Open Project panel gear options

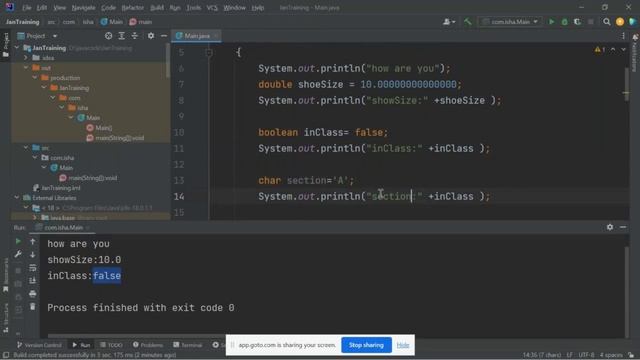coord(151,36)
